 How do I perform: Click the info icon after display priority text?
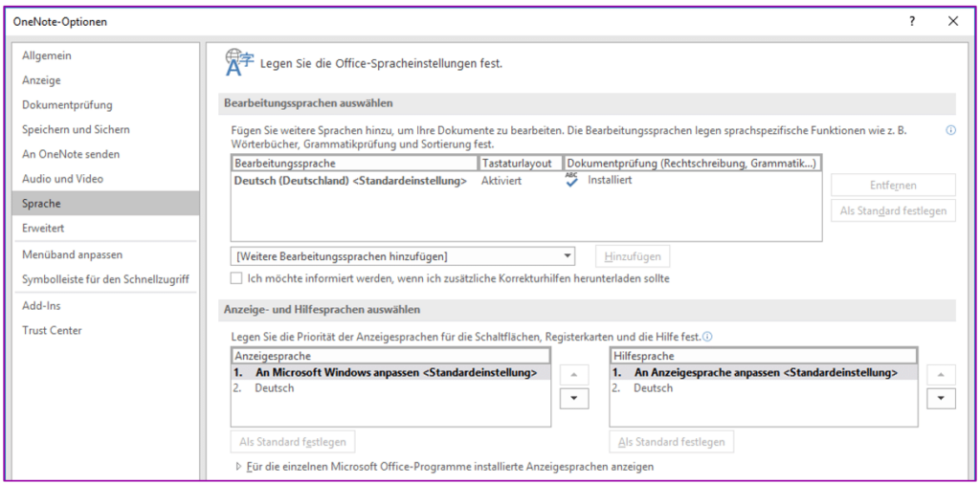[707, 337]
